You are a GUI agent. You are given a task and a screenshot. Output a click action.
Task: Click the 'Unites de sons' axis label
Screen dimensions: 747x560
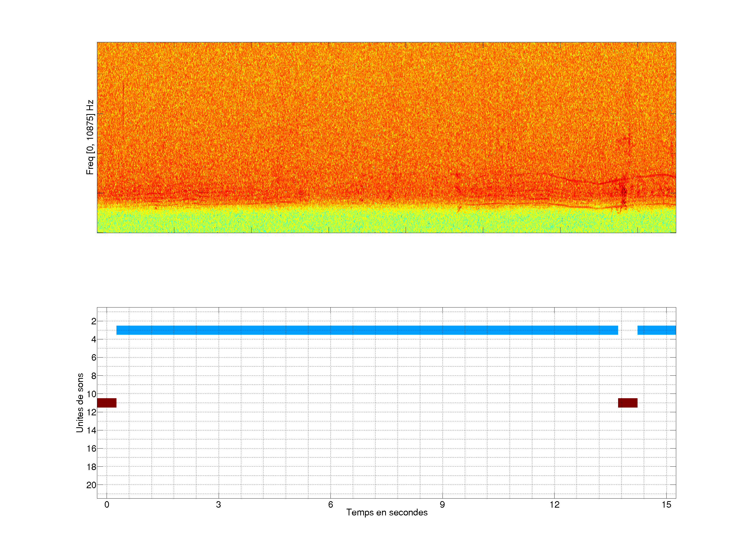tap(80, 403)
